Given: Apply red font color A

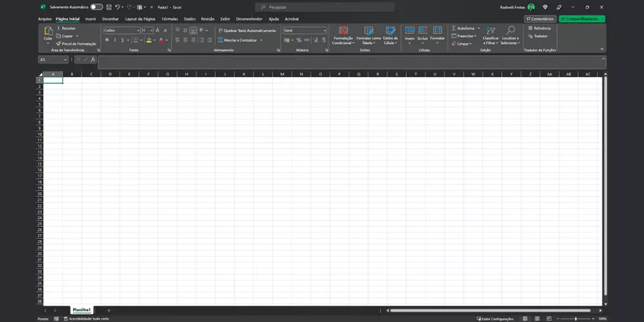Looking at the screenshot, I should (x=162, y=40).
